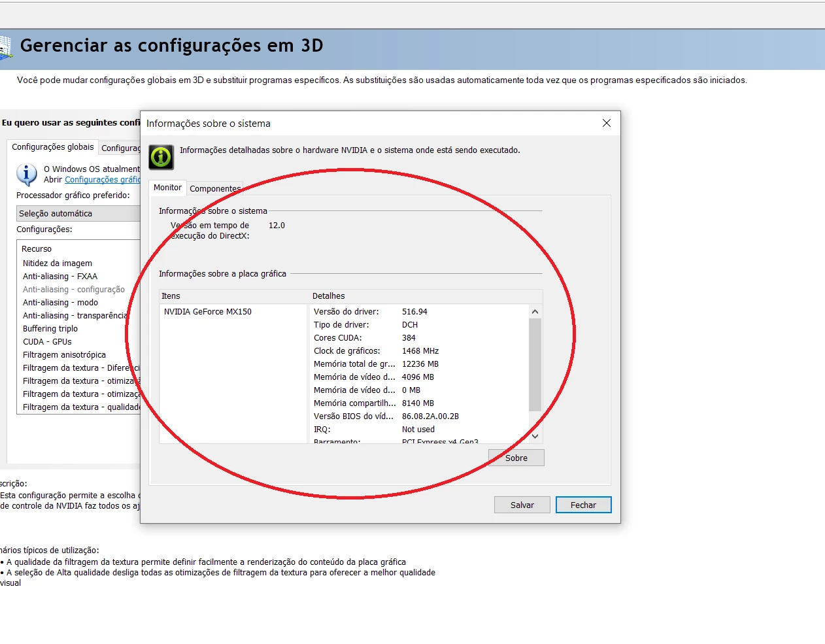This screenshot has height=644, width=825.
Task: Click the 4096 MB video memory value
Action: (418, 377)
